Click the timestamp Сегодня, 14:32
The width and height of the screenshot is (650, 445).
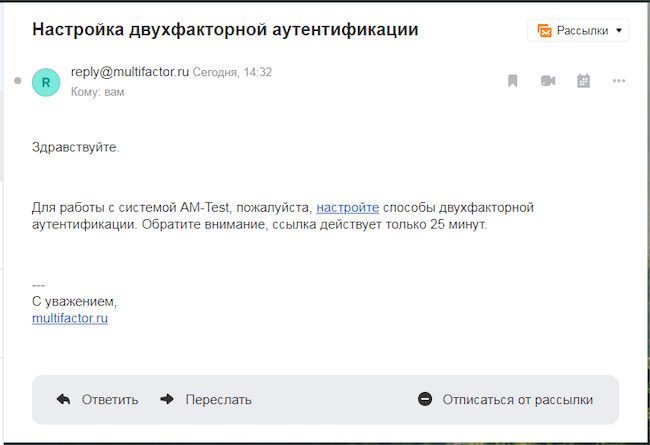pyautogui.click(x=232, y=73)
